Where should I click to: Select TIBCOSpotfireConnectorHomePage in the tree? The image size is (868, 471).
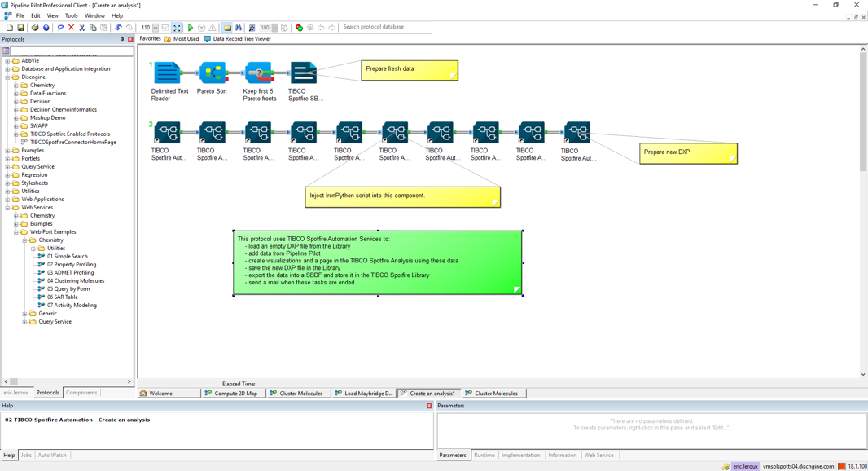click(x=73, y=143)
